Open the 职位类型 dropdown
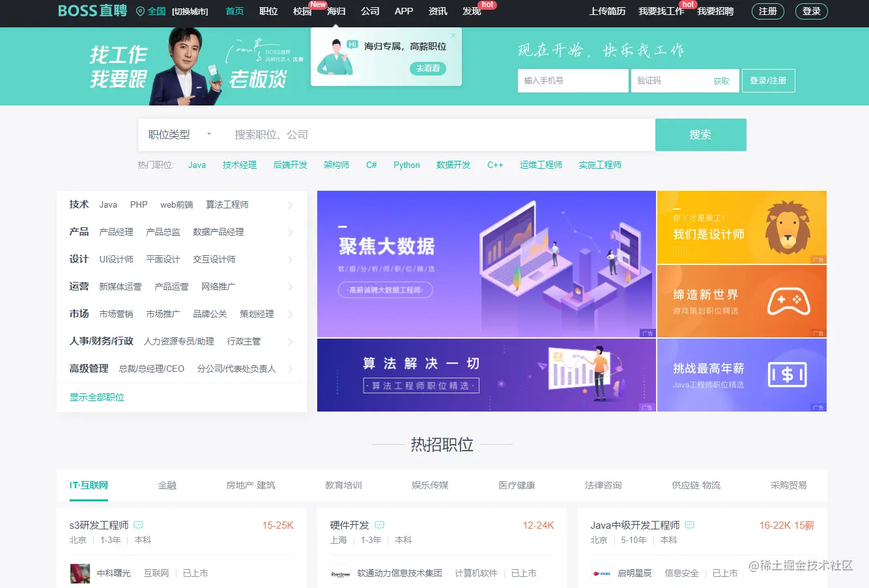869x588 pixels. [180, 135]
